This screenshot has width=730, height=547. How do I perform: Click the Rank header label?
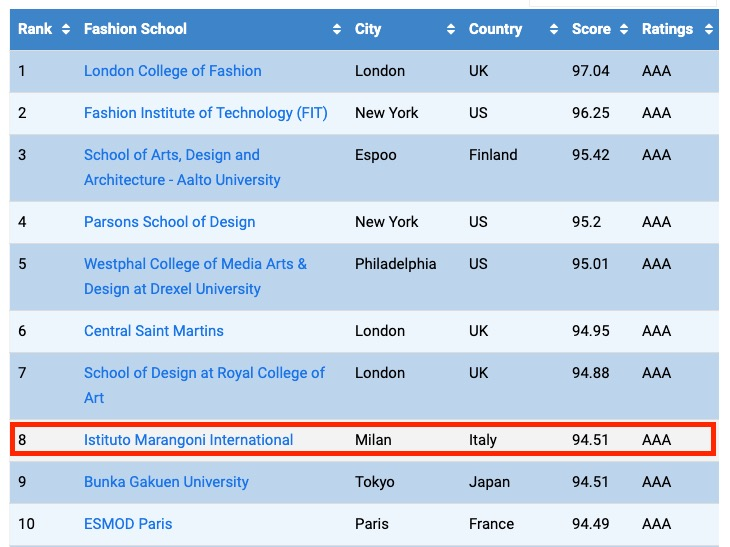point(35,29)
